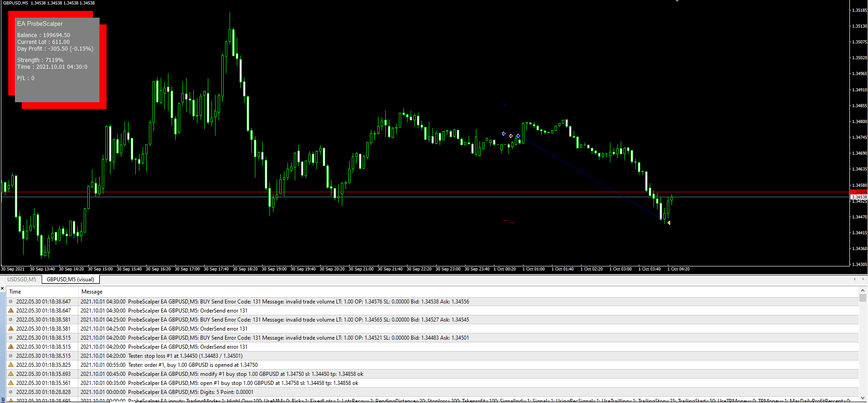Click the EA ProbeScalper info panel
868x403 pixels.
(57, 60)
